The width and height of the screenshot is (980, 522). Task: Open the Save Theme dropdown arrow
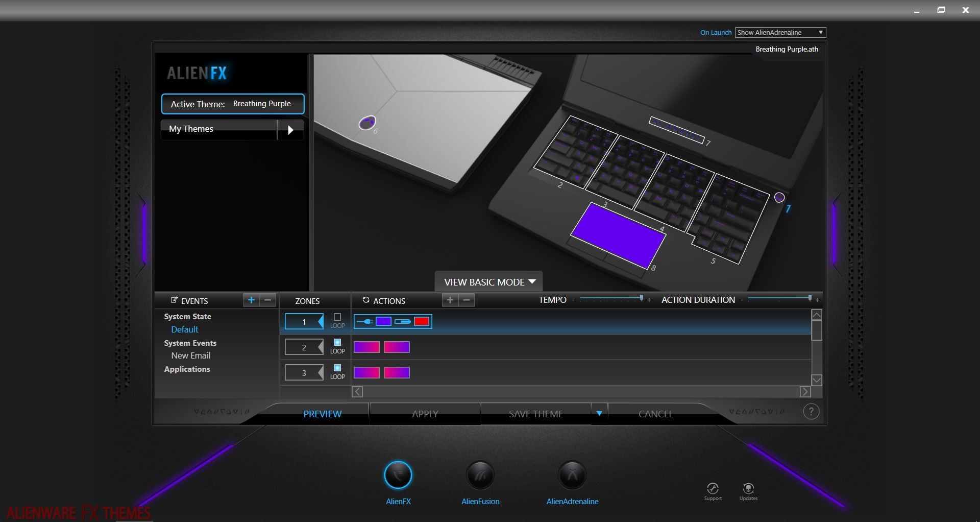pyautogui.click(x=599, y=413)
